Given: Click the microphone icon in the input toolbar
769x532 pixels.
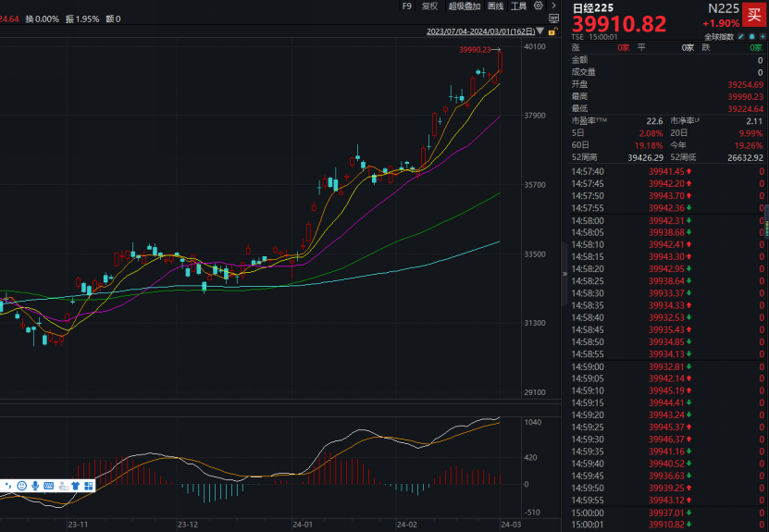Looking at the screenshot, I should (x=35, y=486).
